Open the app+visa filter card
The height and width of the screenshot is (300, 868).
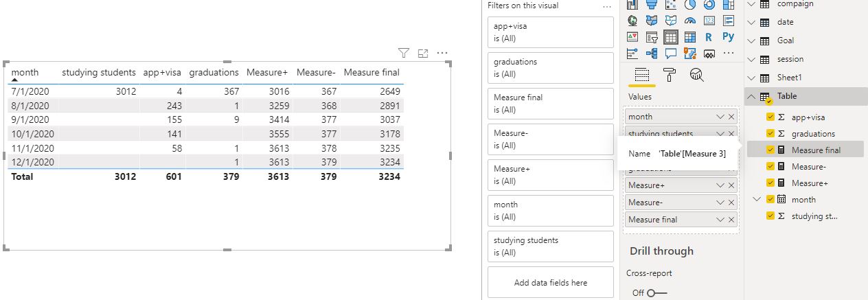click(x=550, y=32)
